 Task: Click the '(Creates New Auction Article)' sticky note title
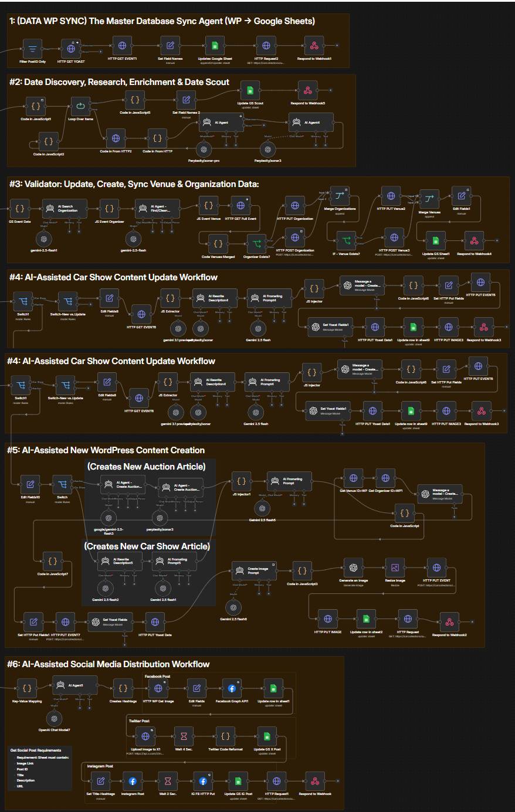pos(146,467)
